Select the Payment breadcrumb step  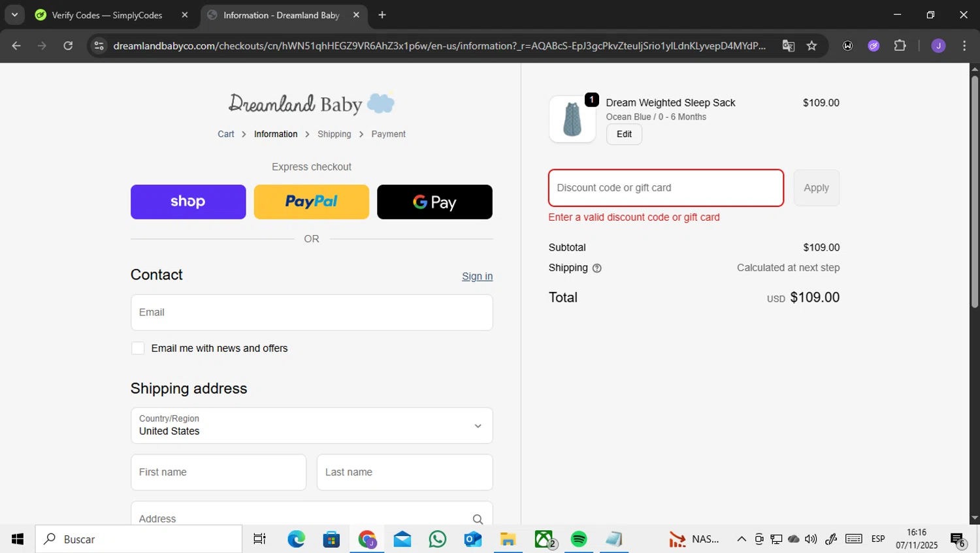[389, 134]
